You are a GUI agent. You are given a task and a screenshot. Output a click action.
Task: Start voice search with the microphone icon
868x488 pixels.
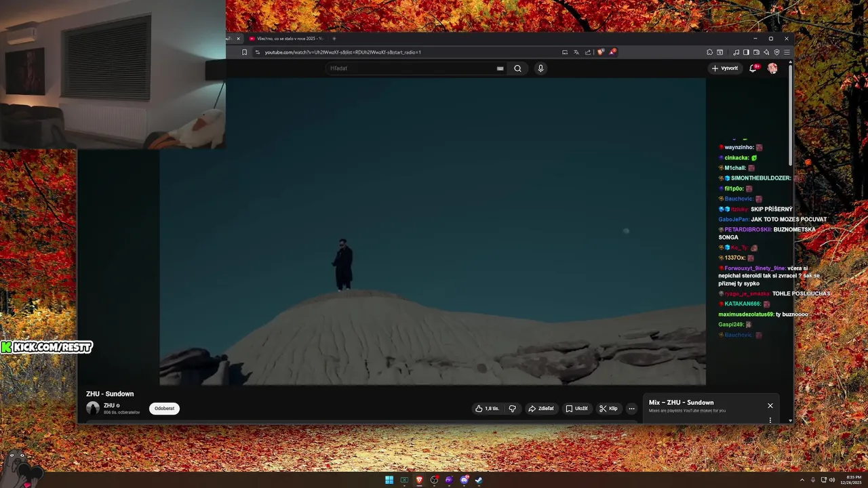click(540, 68)
